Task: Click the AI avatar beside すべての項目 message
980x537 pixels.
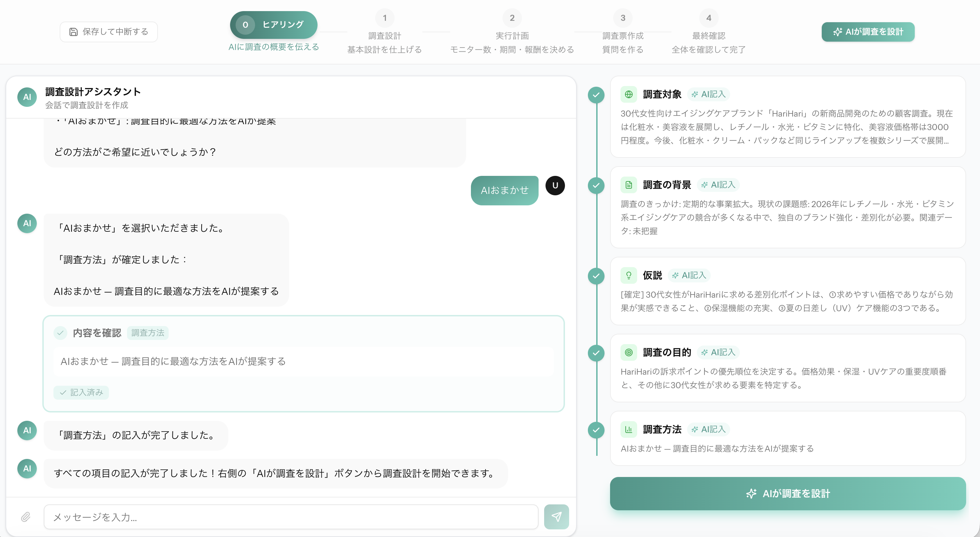Action: tap(27, 469)
